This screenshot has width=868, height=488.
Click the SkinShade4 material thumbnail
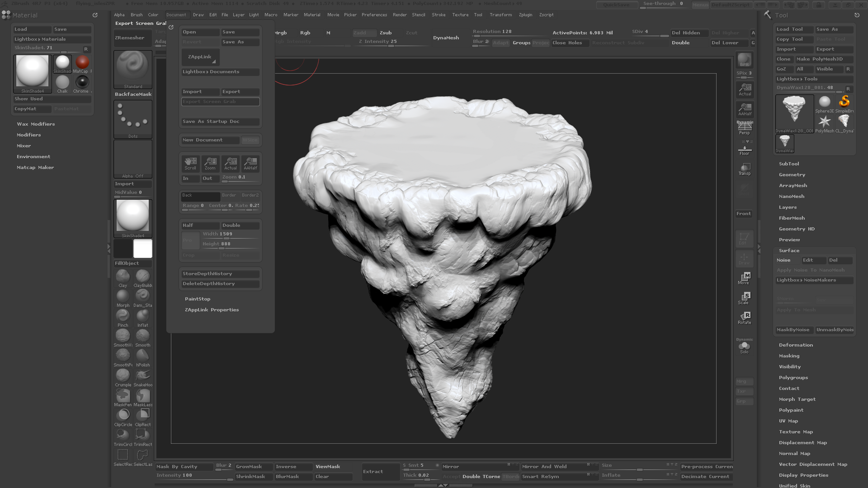pos(32,74)
